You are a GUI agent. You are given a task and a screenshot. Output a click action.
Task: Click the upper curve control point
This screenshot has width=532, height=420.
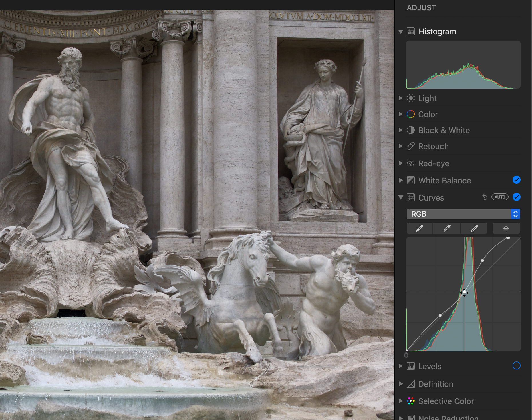coord(483,261)
